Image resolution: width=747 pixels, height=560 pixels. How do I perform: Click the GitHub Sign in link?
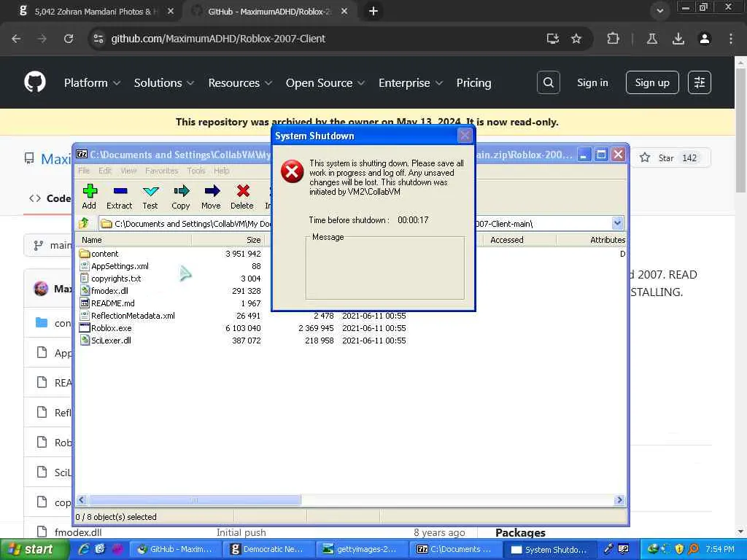[x=592, y=82]
